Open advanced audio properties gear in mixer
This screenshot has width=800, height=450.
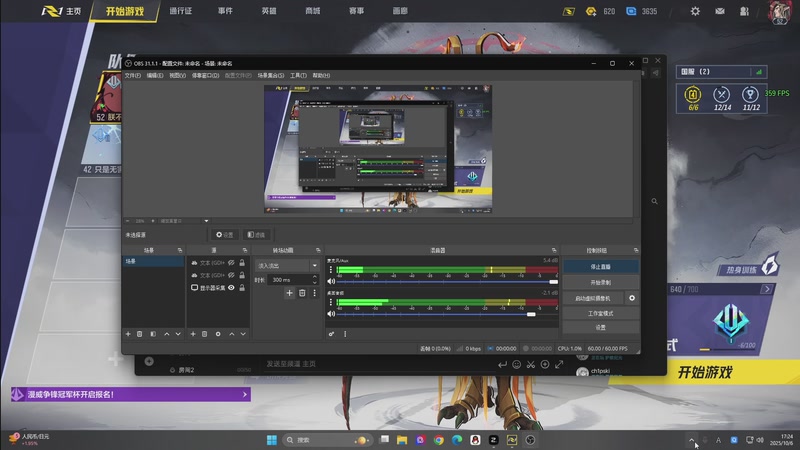(x=331, y=334)
